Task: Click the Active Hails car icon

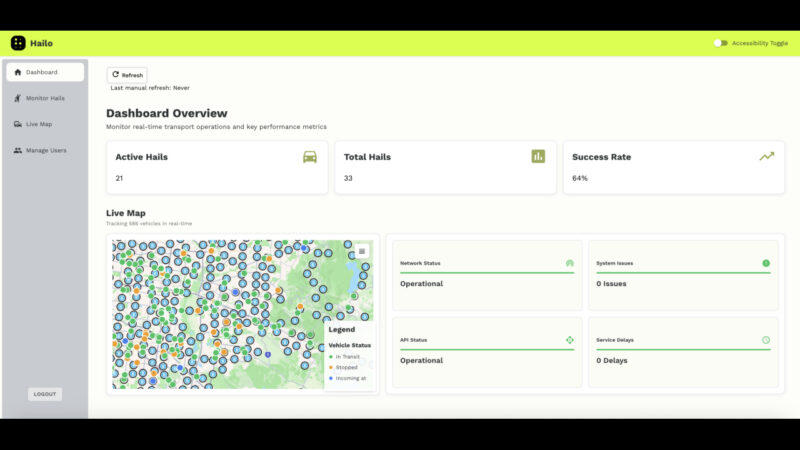Action: (310, 157)
